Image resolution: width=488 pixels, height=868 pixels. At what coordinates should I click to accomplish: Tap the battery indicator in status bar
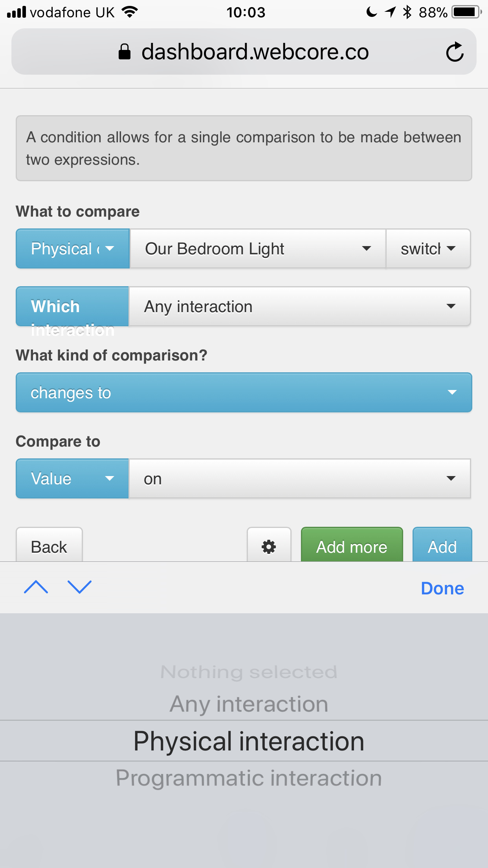467,12
